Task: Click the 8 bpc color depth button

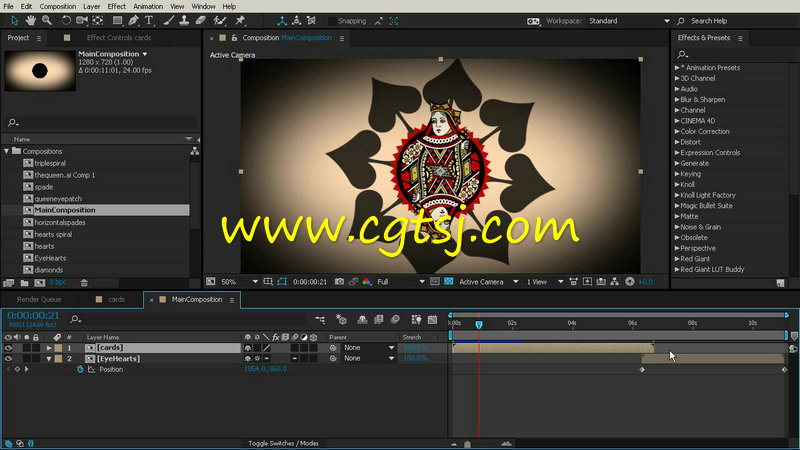Action: pos(58,283)
